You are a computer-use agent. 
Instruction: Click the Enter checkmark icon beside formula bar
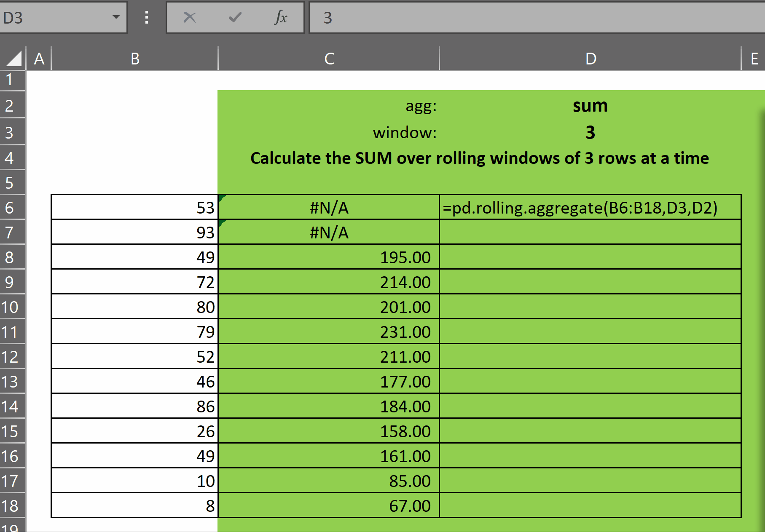(x=235, y=17)
